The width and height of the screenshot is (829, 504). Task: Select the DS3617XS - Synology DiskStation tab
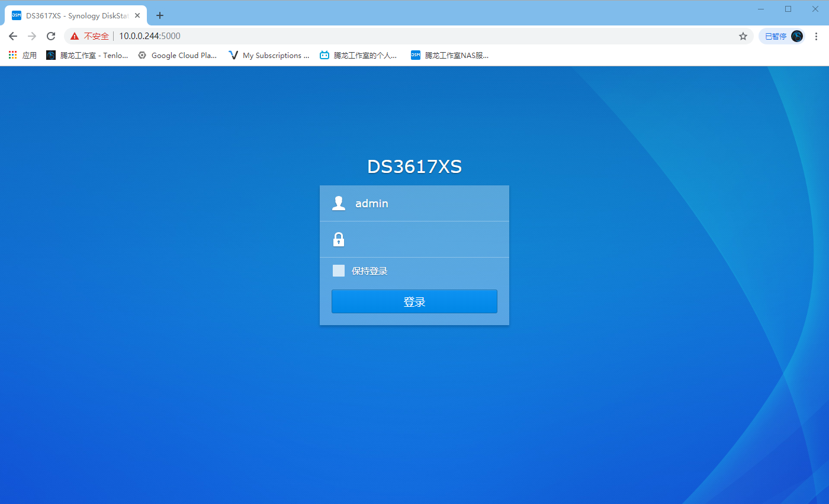pyautogui.click(x=76, y=15)
